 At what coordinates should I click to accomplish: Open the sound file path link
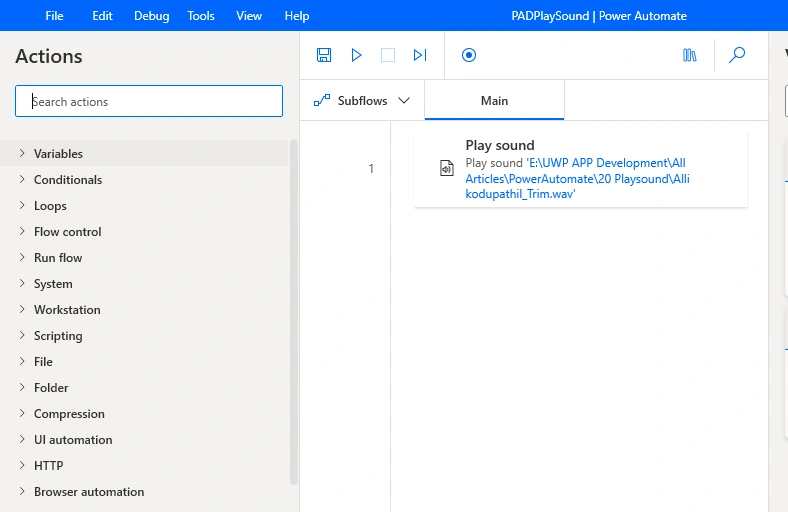(x=577, y=178)
